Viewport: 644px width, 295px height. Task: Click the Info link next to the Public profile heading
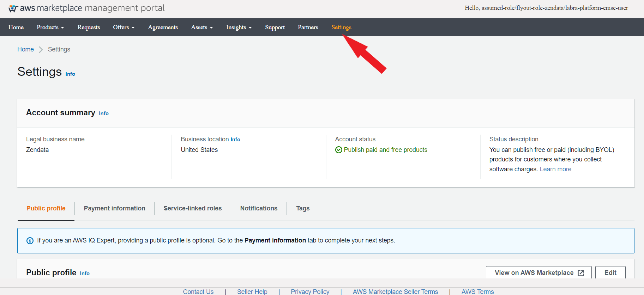[x=85, y=274]
